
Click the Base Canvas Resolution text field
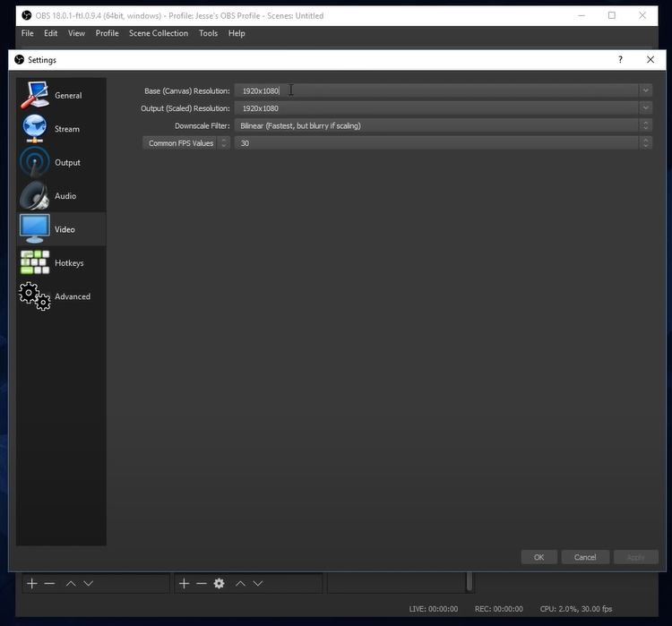pos(437,90)
